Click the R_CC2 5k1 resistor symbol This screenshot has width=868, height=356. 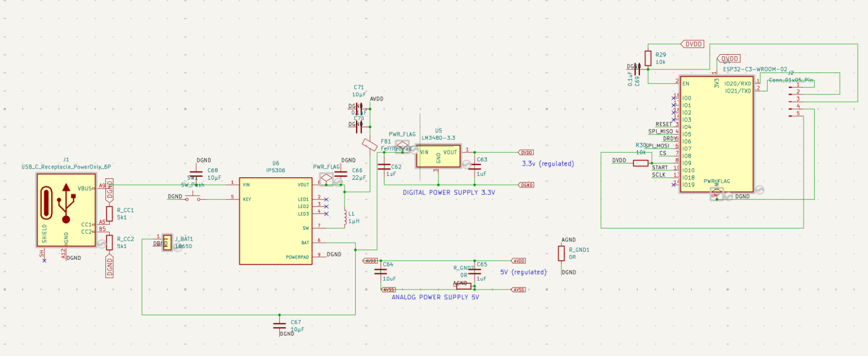[109, 242]
